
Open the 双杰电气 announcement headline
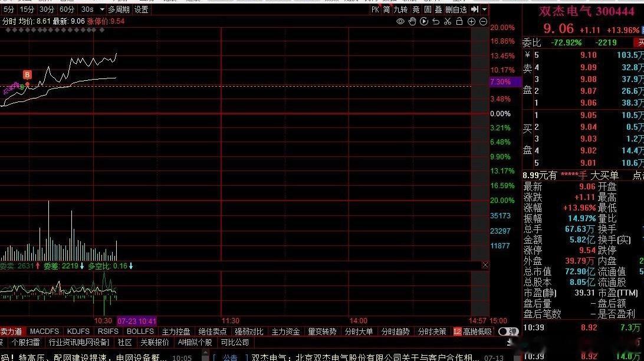365,357
